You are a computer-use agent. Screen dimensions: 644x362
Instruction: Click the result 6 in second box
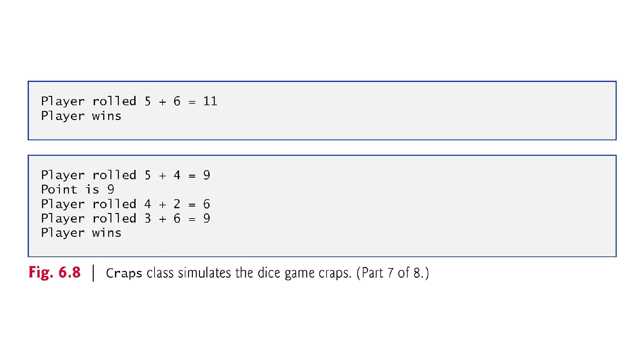[x=207, y=204]
